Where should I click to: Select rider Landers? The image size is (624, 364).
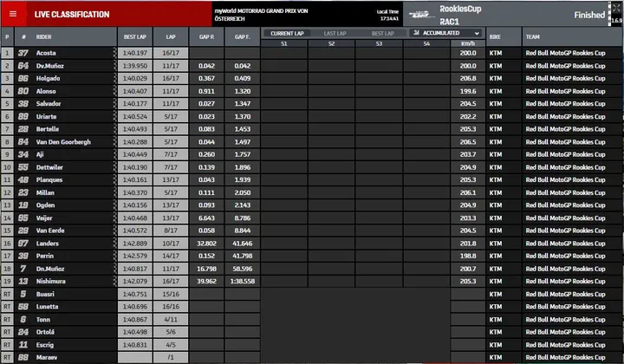pyautogui.click(x=48, y=244)
